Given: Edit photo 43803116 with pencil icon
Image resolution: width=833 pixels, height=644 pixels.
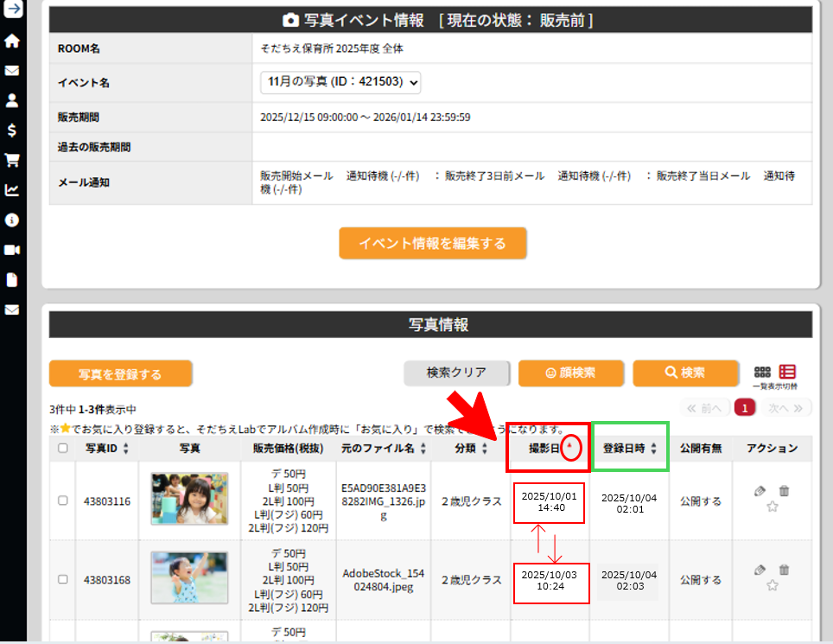Looking at the screenshot, I should (x=760, y=491).
